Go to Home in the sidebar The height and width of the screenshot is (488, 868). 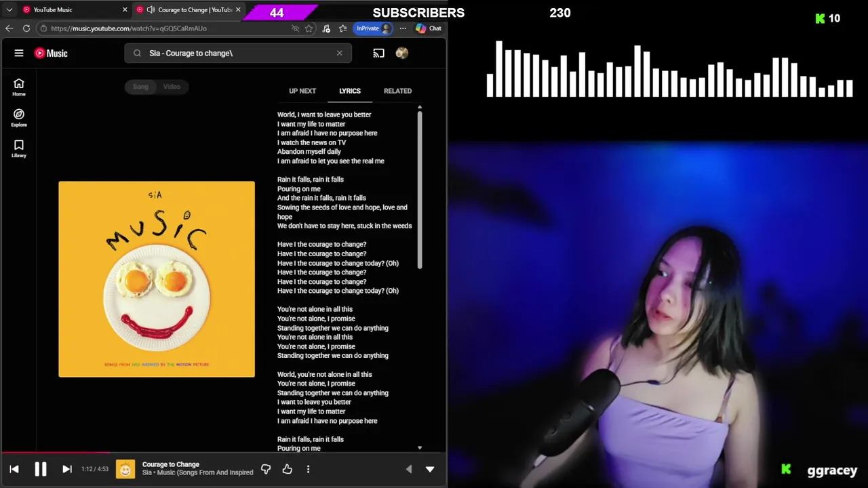pos(19,87)
